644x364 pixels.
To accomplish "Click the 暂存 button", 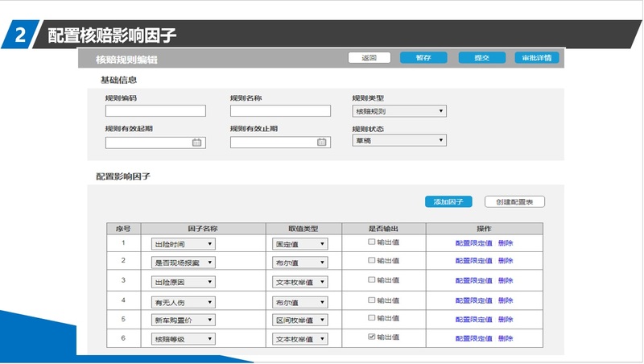I will [x=423, y=58].
